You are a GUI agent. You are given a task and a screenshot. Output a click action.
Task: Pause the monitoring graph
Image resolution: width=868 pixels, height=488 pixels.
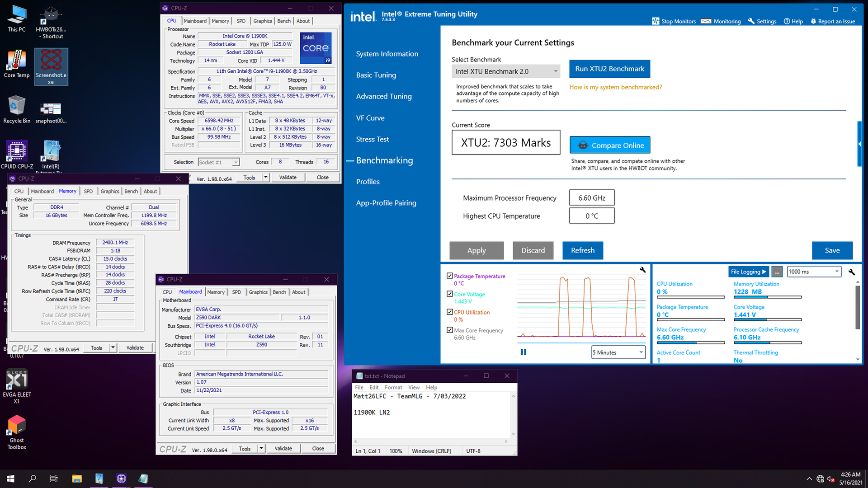point(523,352)
